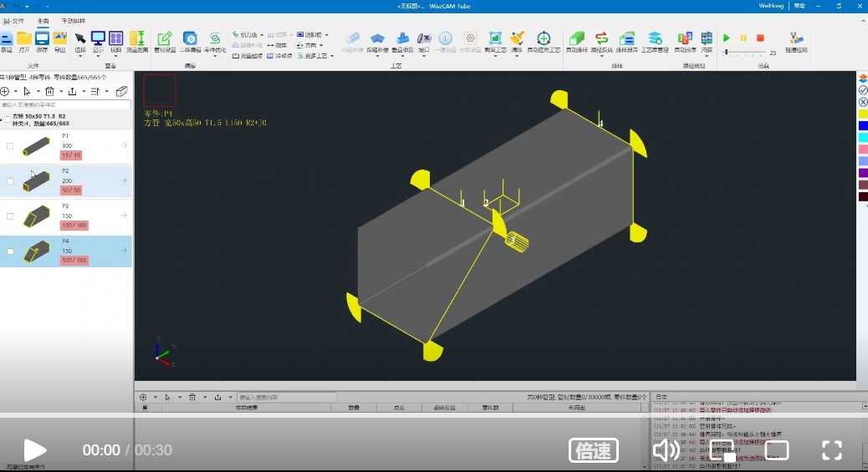Open the 管材设置 tube settings icon
The height and width of the screenshot is (472, 868).
point(165,42)
